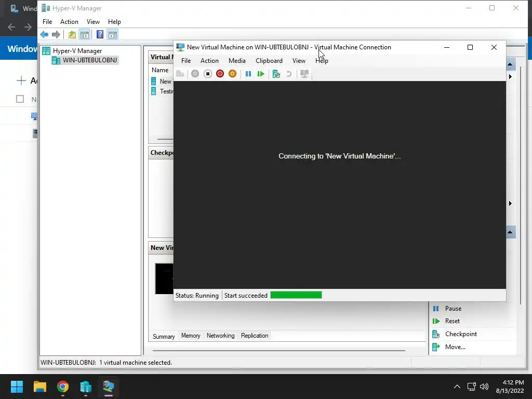Click the blue Help question mark icon

coord(100,34)
